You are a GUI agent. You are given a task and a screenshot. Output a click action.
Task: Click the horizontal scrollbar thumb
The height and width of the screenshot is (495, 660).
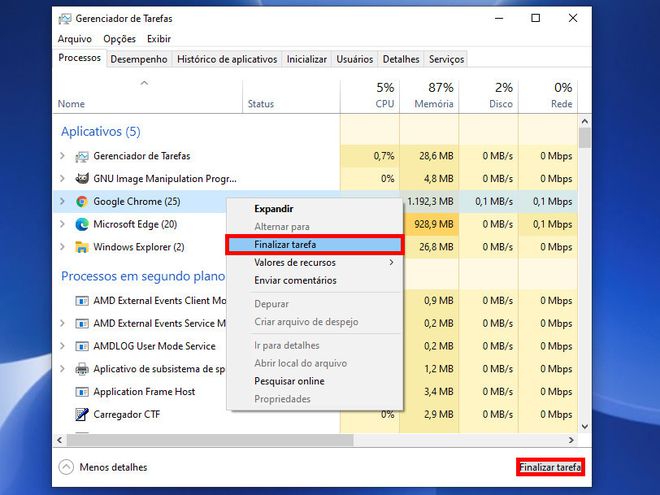point(210,440)
